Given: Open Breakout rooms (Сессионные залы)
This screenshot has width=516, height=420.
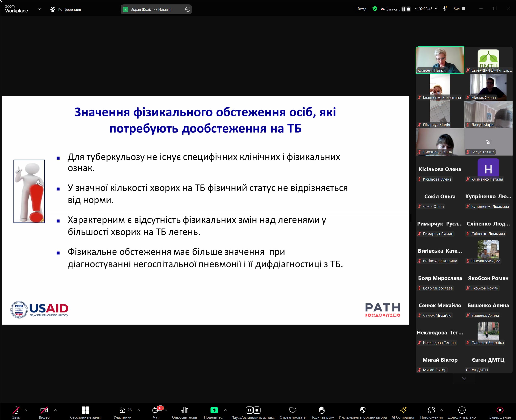Looking at the screenshot, I should point(85,410).
